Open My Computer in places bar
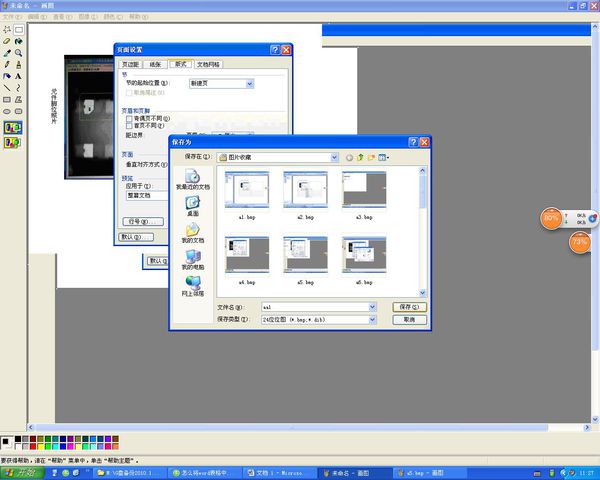600x480 pixels. [x=192, y=260]
